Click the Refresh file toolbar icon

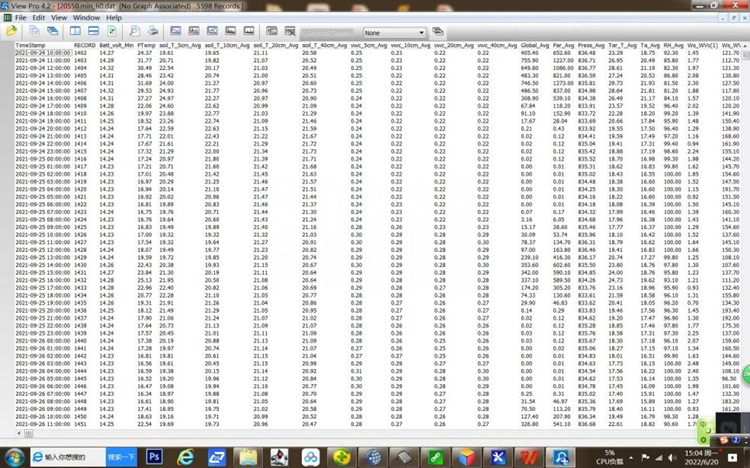point(112,31)
